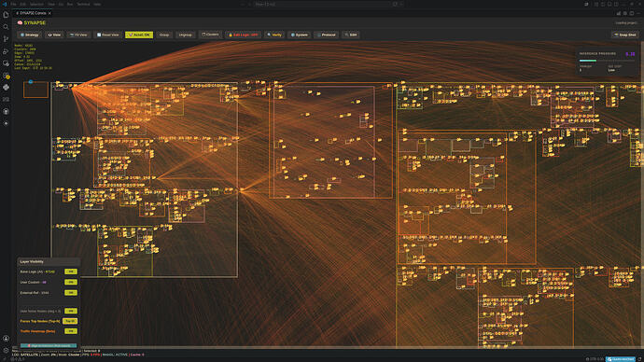Click the Protocol toolbar button
Screen dimensions: 644x362
(x=327, y=35)
